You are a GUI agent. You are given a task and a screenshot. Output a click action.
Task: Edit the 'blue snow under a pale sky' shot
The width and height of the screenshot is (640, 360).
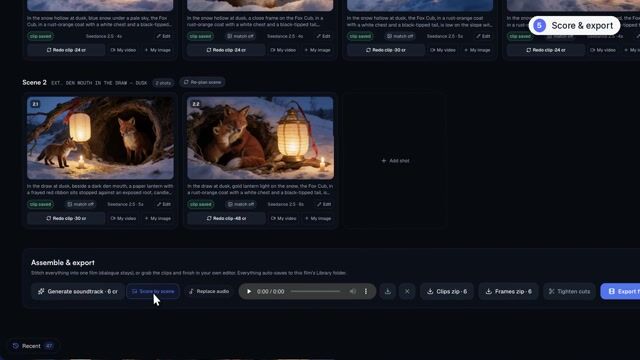tap(163, 36)
